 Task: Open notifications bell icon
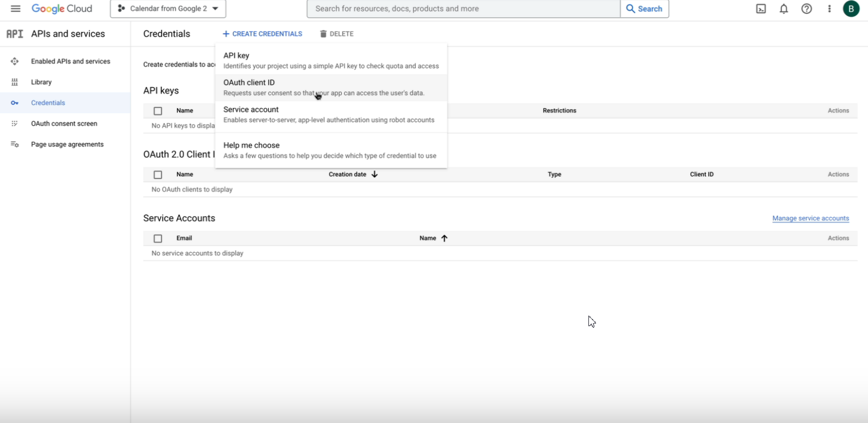point(784,9)
